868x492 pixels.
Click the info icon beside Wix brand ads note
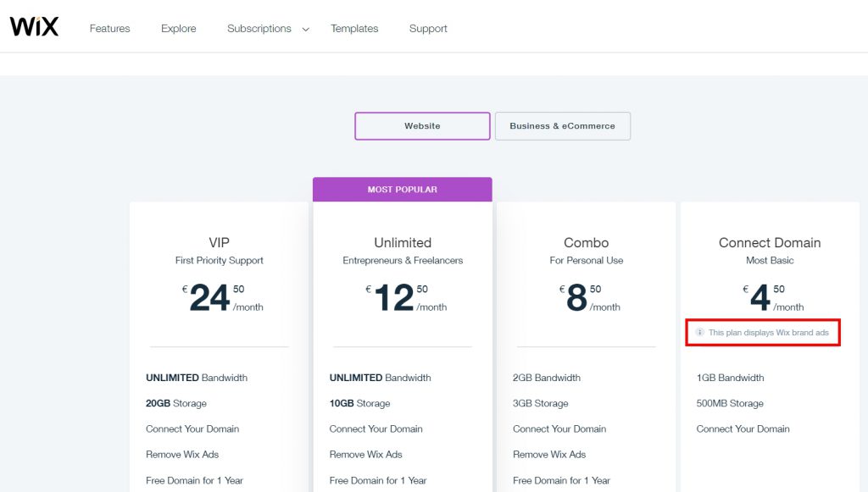tap(699, 332)
